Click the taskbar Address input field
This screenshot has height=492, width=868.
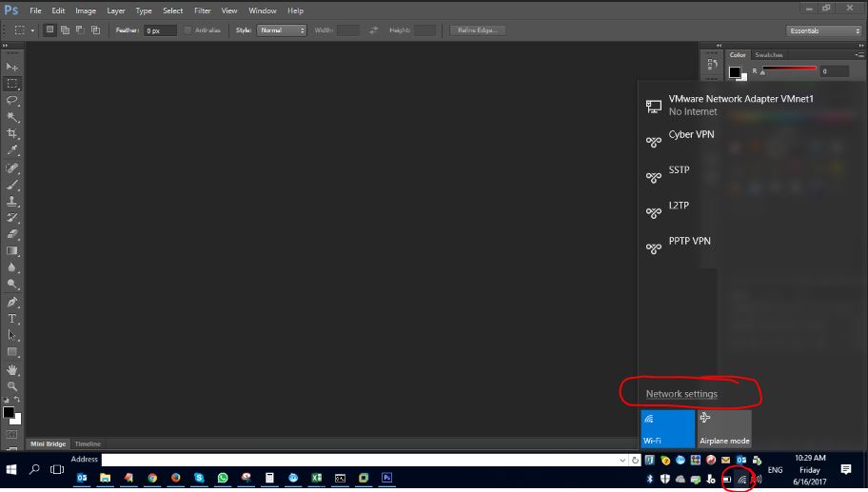tap(360, 460)
